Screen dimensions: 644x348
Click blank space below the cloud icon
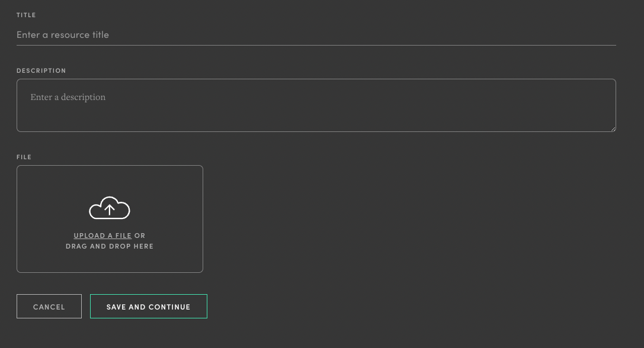click(110, 225)
